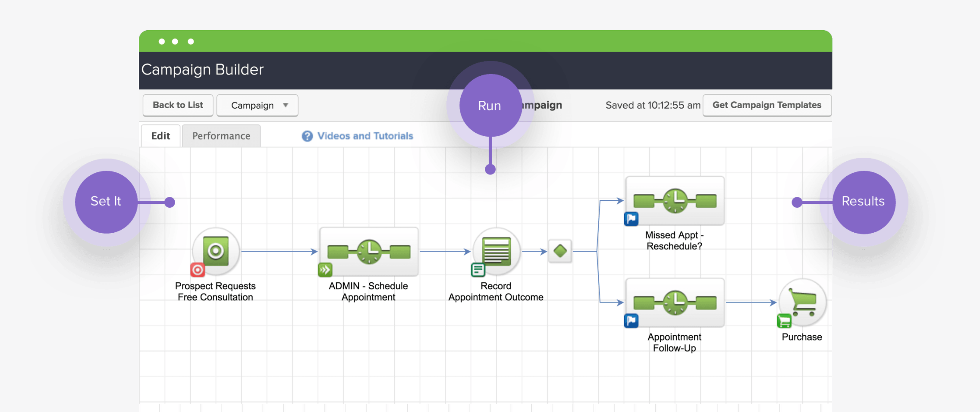Click the 'Prospect Requests Free Consultation' label
This screenshot has height=412, width=980.
click(x=215, y=292)
